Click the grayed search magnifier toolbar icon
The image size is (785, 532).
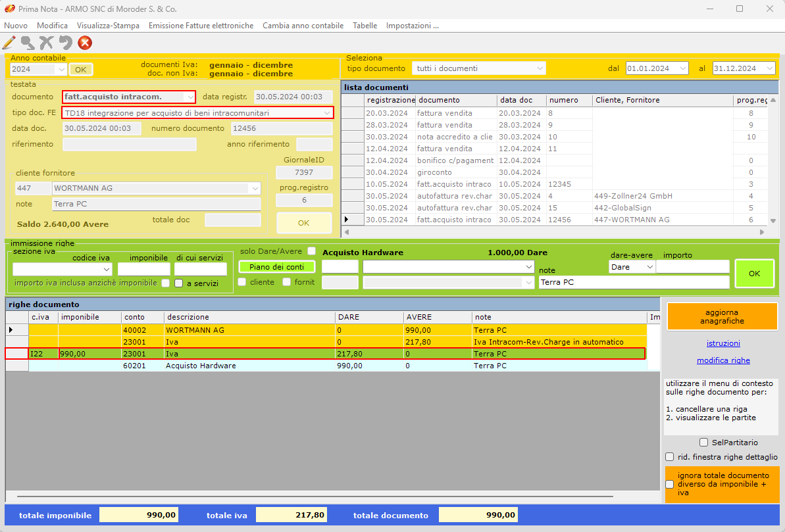[x=28, y=43]
